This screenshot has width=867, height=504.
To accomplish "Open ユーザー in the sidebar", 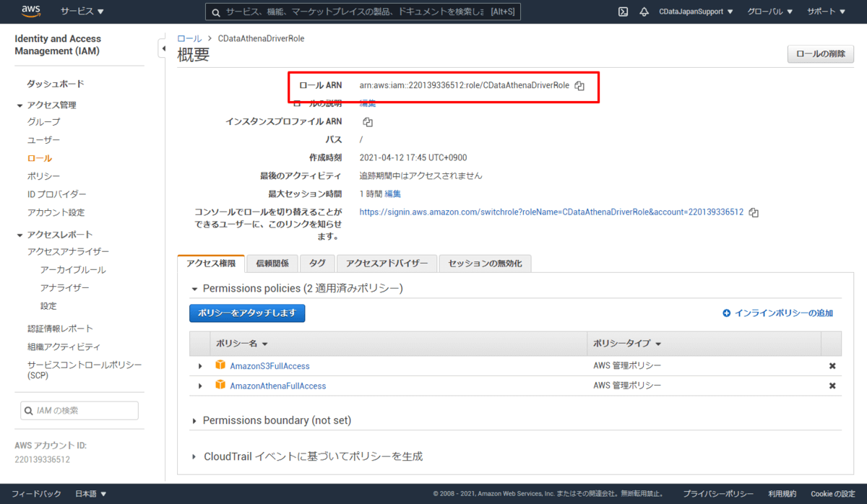I will point(43,140).
